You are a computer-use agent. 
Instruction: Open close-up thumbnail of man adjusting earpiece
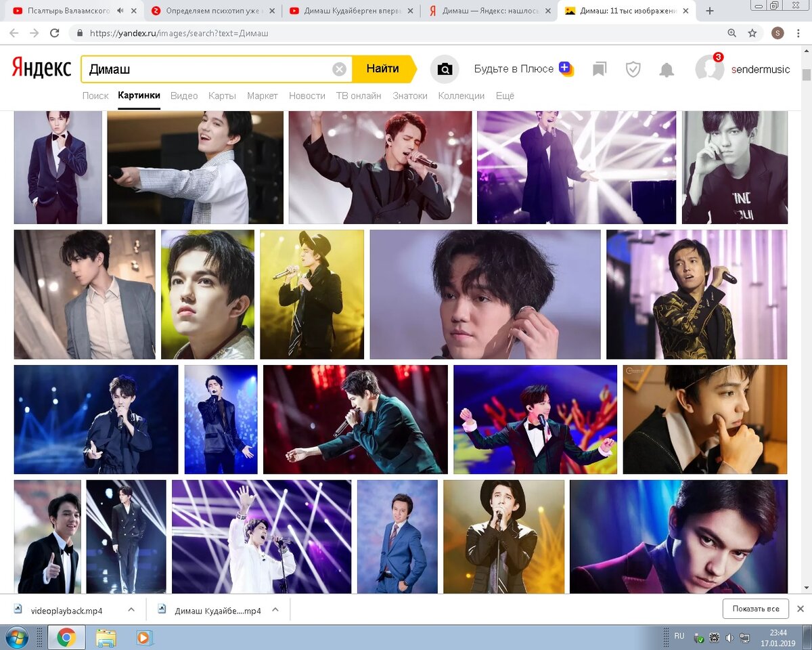point(485,295)
